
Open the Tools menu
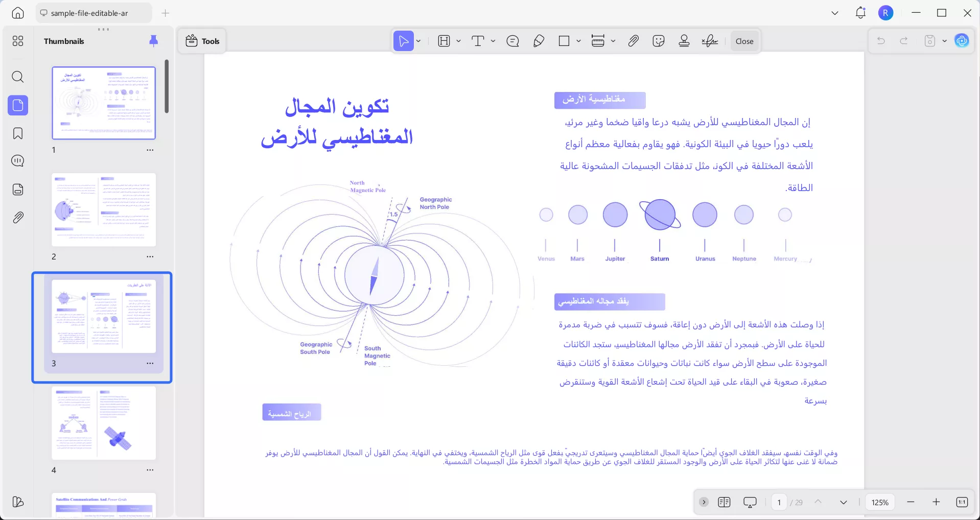click(x=201, y=41)
